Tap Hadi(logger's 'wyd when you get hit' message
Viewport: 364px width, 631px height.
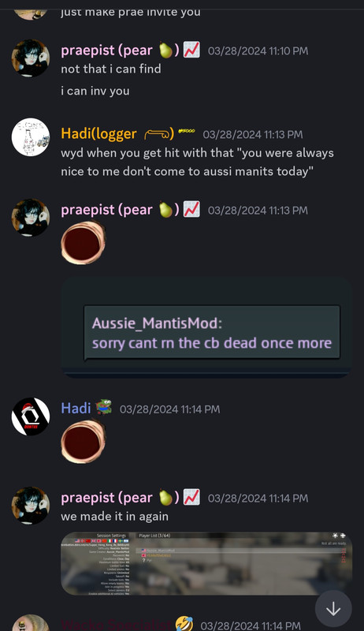point(197,162)
